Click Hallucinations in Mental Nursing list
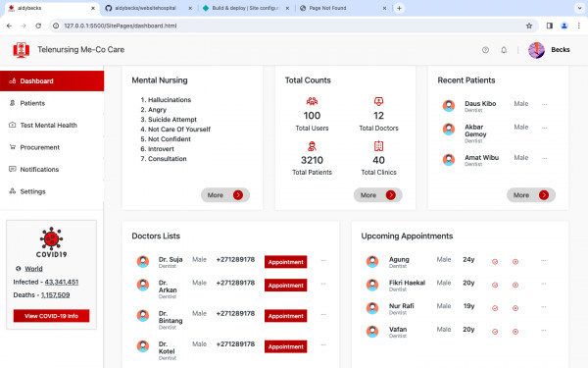Screen dimensions: 588x368 [170, 100]
